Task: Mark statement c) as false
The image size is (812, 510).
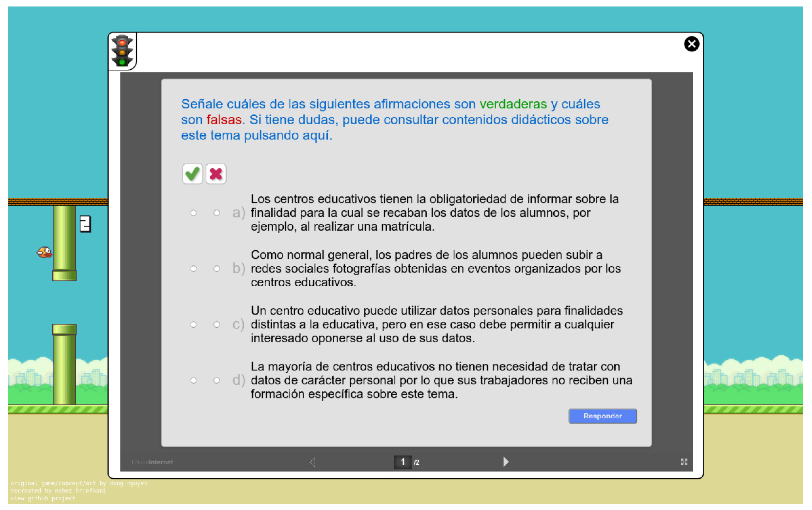Action: coord(217,324)
